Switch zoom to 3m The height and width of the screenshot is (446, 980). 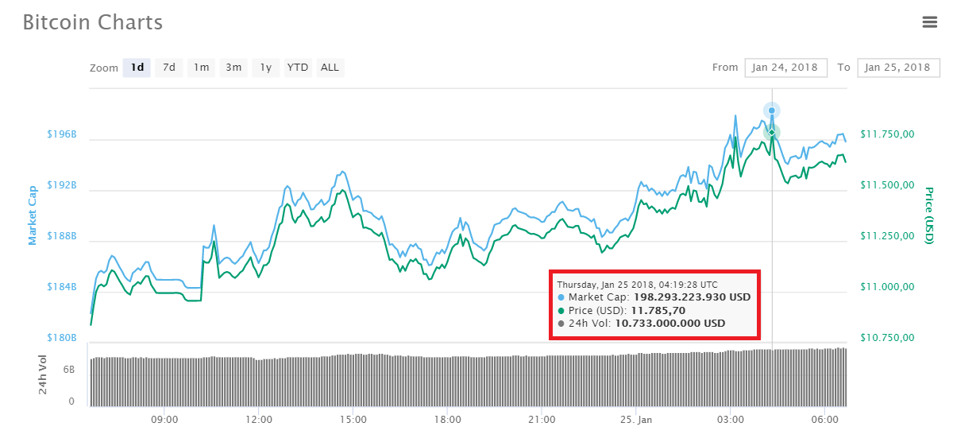click(233, 68)
